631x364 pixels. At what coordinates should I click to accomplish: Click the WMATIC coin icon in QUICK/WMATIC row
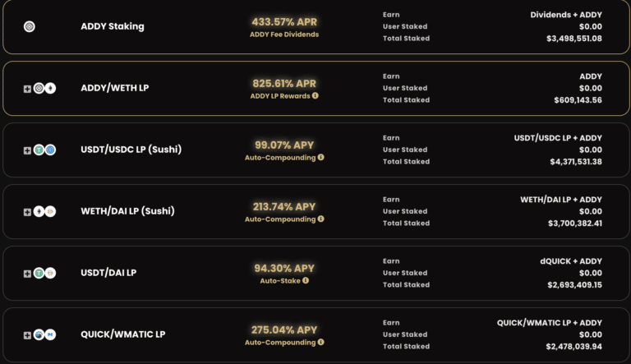50,334
